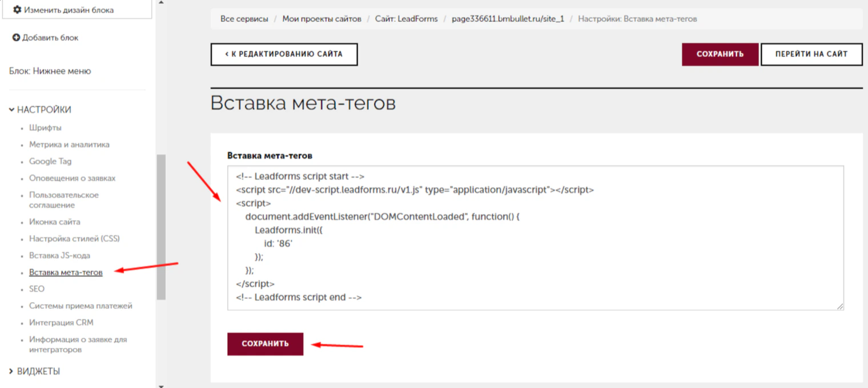Open Системы приема платежей settings
The image size is (868, 388).
(81, 306)
